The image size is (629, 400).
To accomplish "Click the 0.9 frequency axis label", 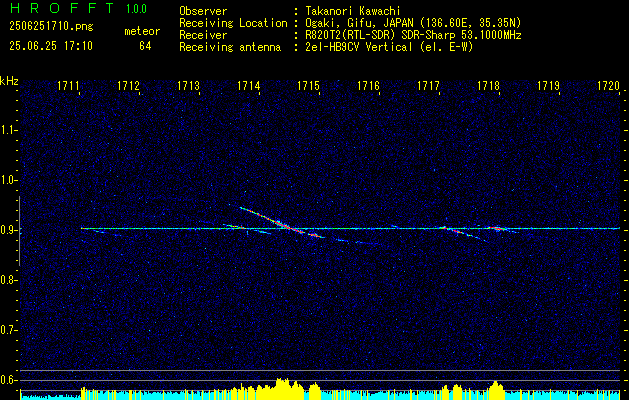I will (x=8, y=230).
